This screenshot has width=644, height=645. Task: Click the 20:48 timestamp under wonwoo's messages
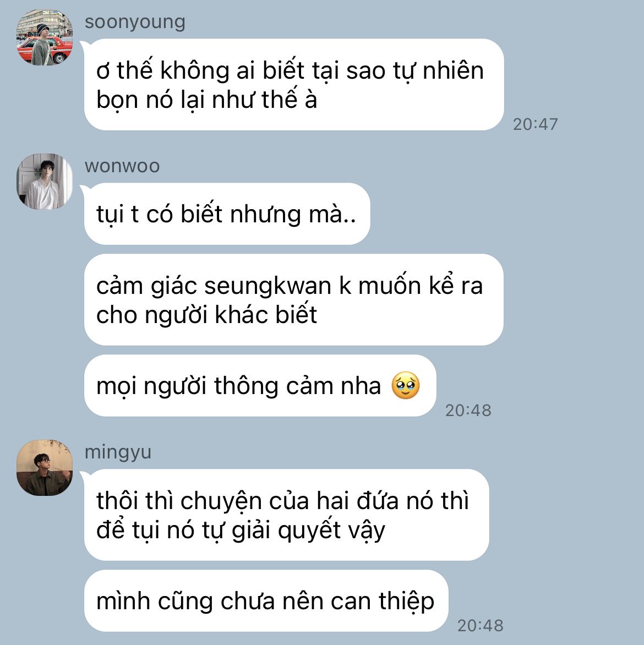pos(468,411)
